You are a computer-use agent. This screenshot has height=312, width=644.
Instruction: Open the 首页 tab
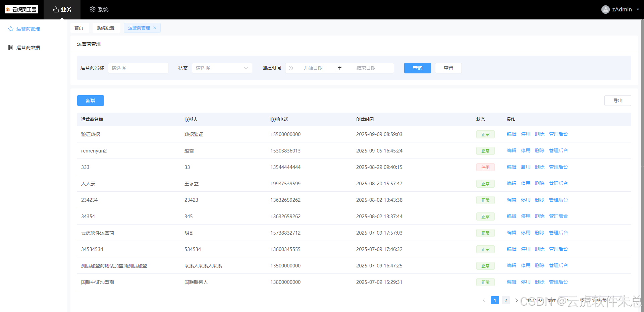(79, 28)
